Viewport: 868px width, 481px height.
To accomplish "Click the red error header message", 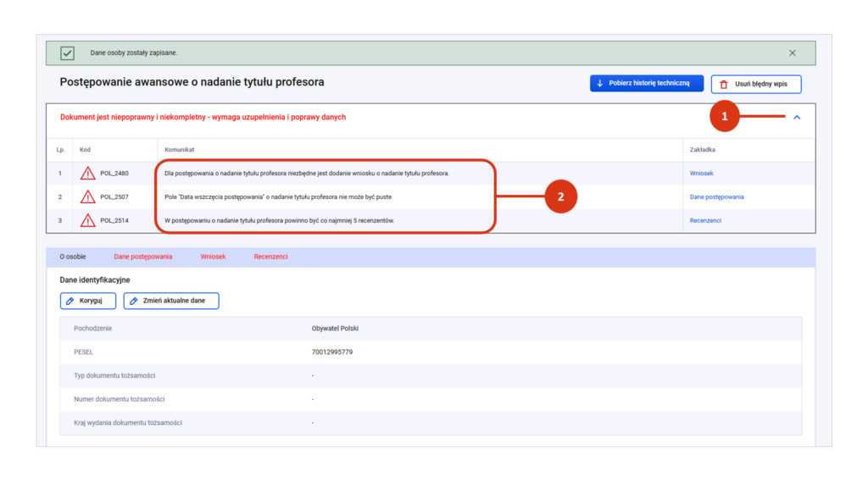I will 203,118.
